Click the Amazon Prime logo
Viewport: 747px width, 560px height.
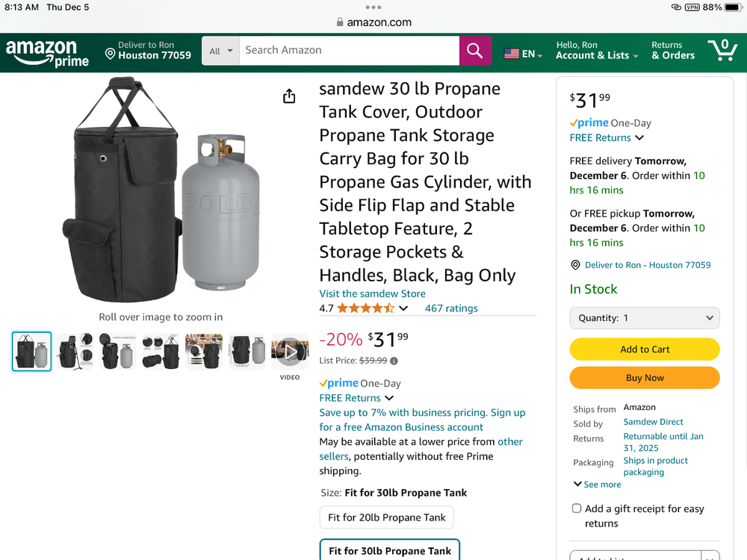(48, 53)
